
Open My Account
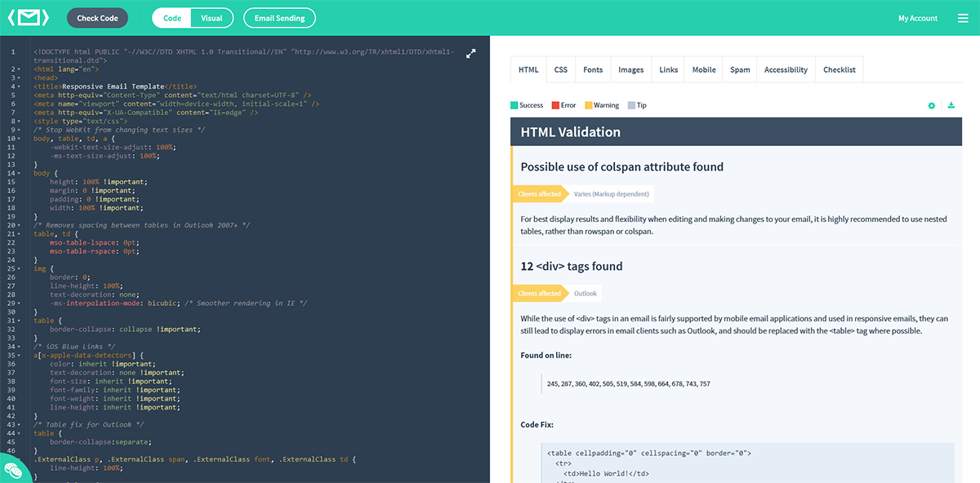coord(918,18)
